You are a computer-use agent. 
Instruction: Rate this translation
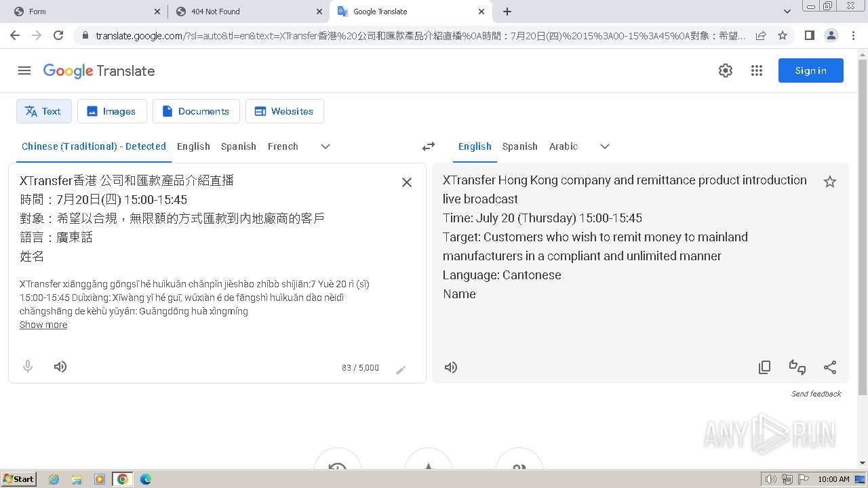pyautogui.click(x=797, y=367)
